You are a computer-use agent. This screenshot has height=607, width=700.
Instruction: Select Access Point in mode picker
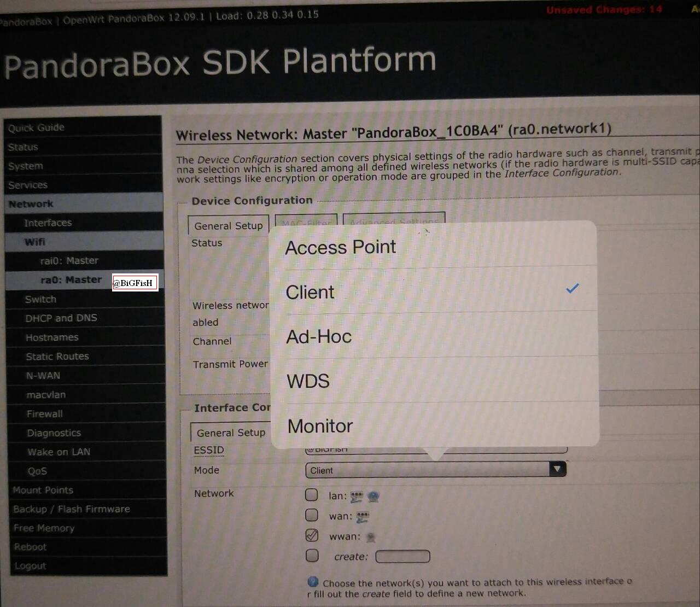click(433, 247)
